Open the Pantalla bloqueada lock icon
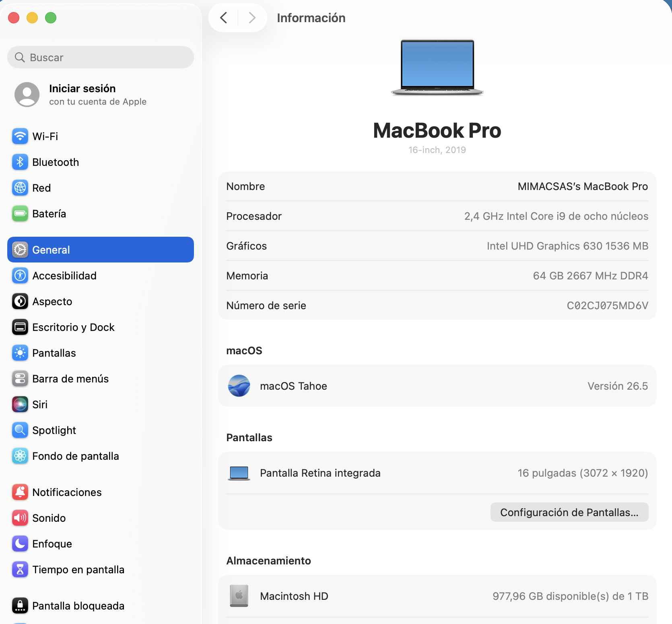 tap(20, 605)
